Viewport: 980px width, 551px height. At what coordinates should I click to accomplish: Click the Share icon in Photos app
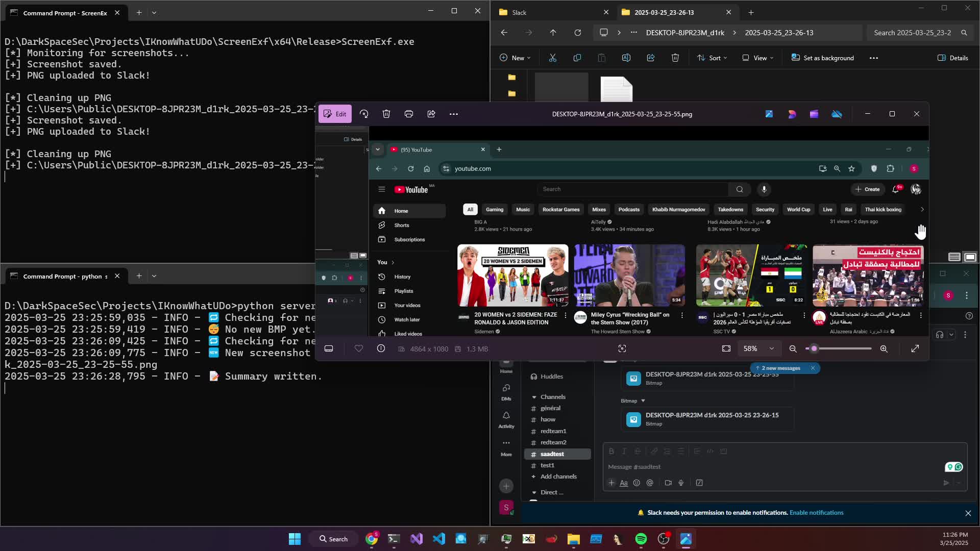click(x=431, y=114)
